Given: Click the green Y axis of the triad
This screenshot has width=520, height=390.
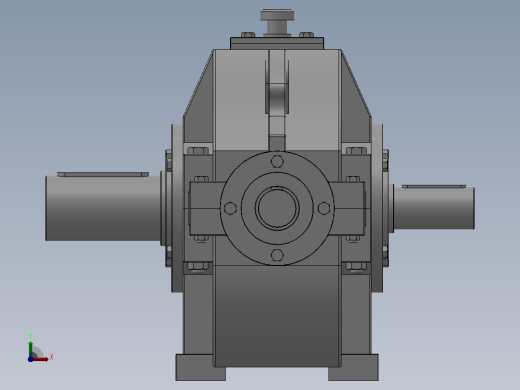Looking at the screenshot, I should 31,349.
